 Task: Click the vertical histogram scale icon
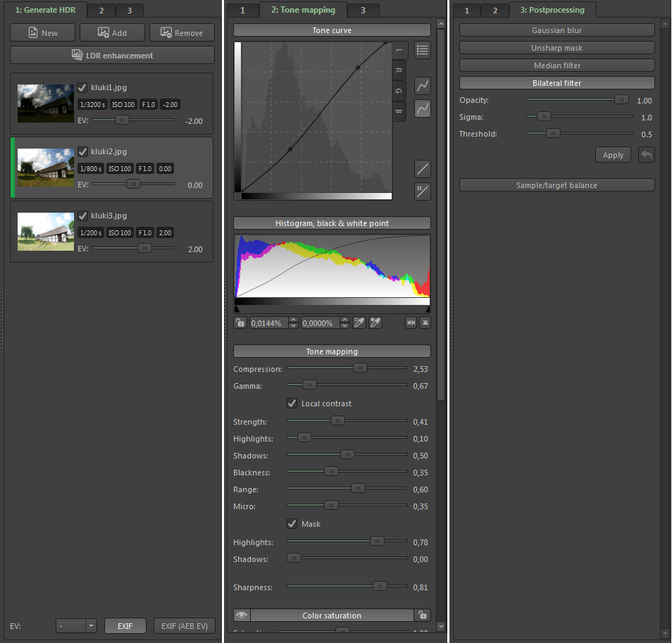pyautogui.click(x=425, y=323)
